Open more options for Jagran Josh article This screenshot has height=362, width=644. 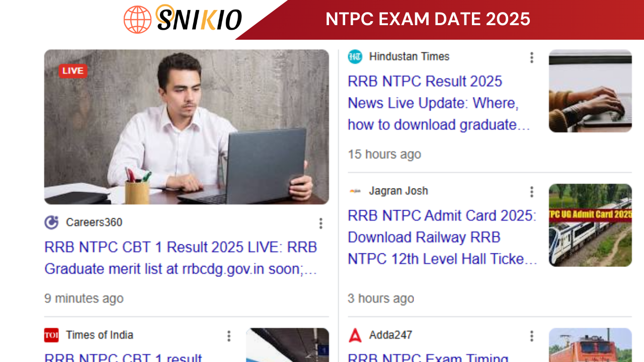[531, 192]
